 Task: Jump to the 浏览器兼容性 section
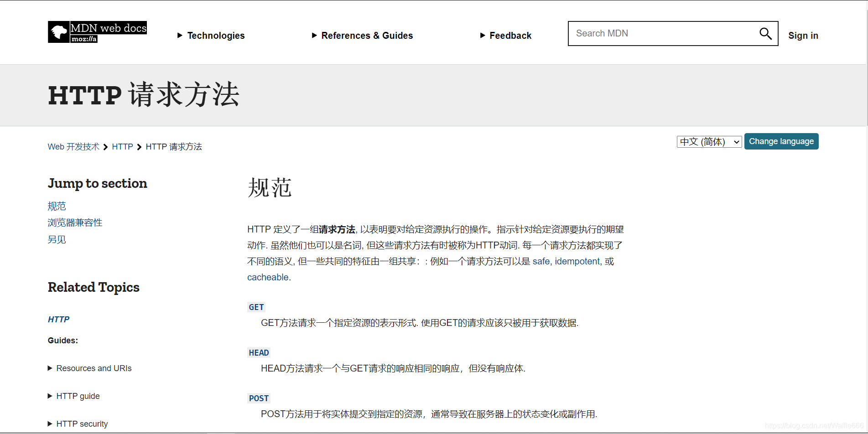[x=75, y=222]
